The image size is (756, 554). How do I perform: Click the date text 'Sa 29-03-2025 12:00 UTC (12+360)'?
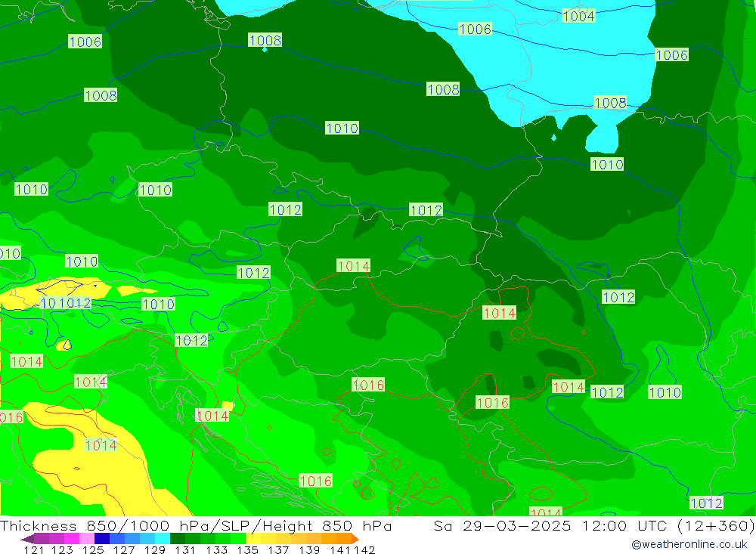(594, 525)
